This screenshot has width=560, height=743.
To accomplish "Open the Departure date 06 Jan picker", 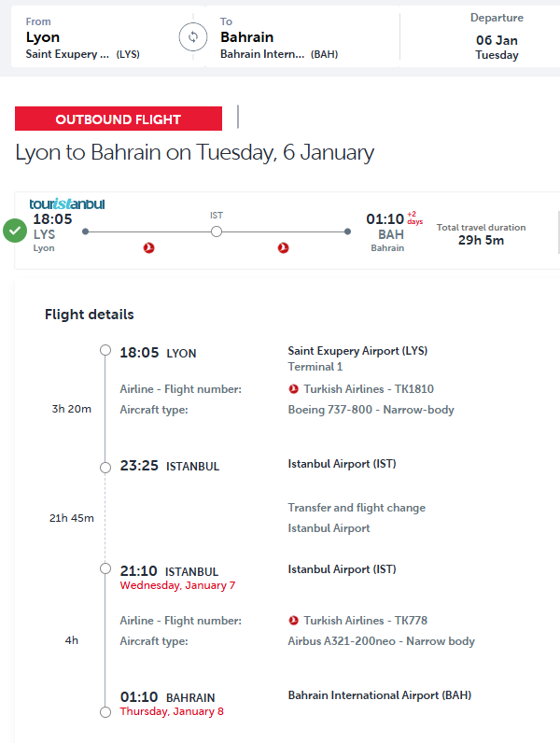I will pos(497,38).
